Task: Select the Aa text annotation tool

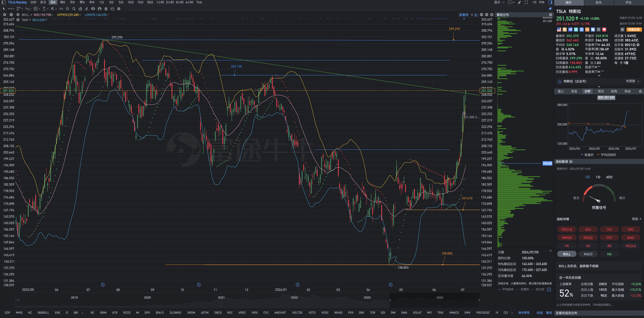Action: click(61, 9)
